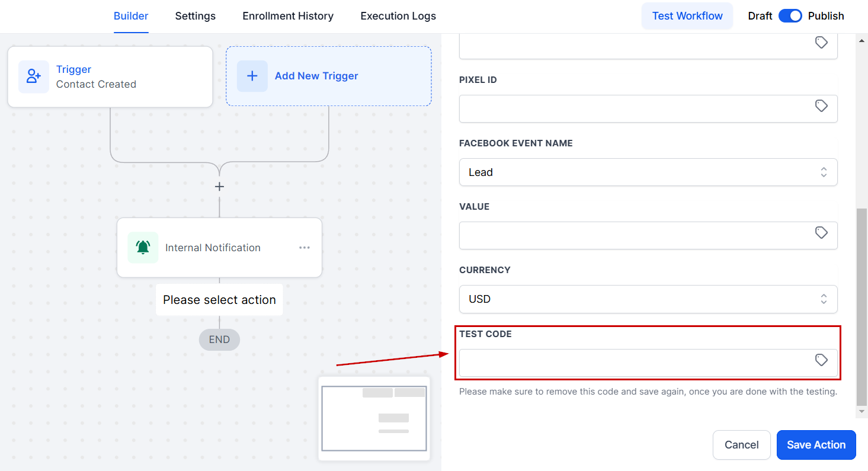The image size is (868, 471).
Task: Click the END node in workflow
Action: [219, 339]
